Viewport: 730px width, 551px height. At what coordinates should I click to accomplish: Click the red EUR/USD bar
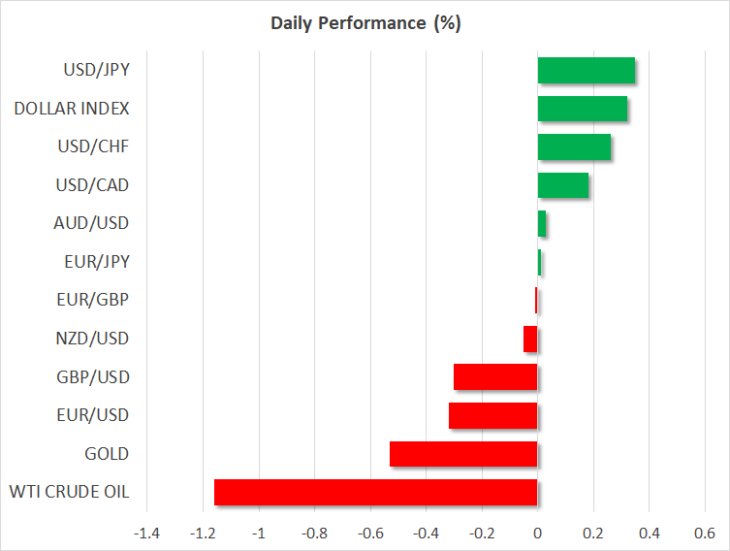coord(493,416)
